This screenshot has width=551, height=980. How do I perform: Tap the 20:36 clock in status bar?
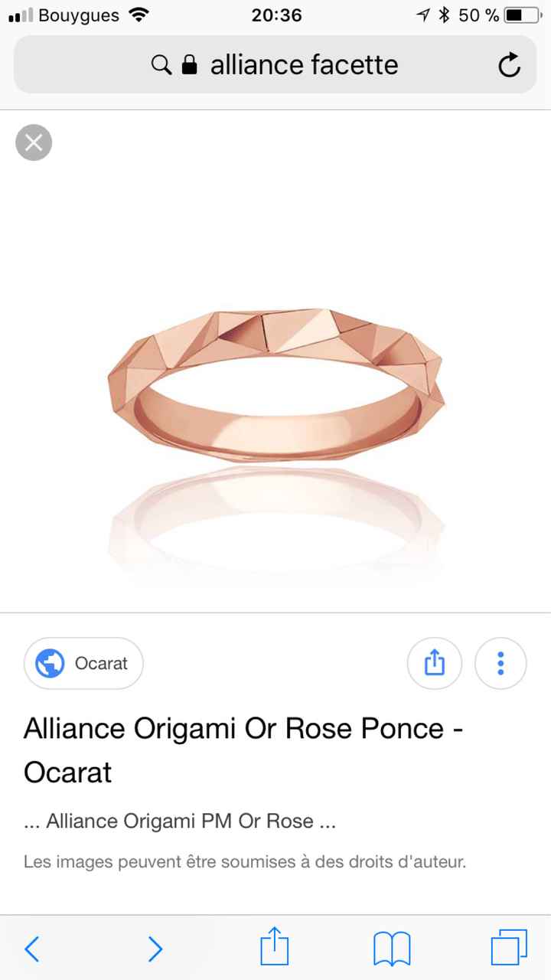point(276,15)
